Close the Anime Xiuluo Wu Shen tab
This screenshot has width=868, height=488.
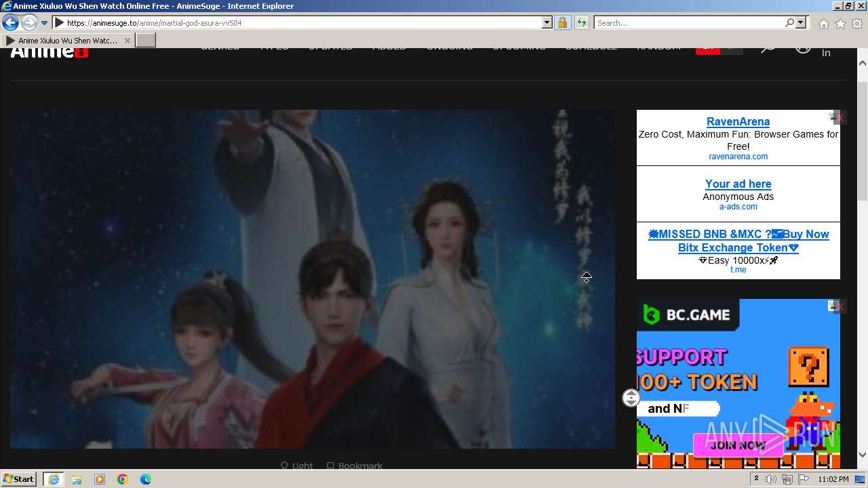(x=127, y=41)
